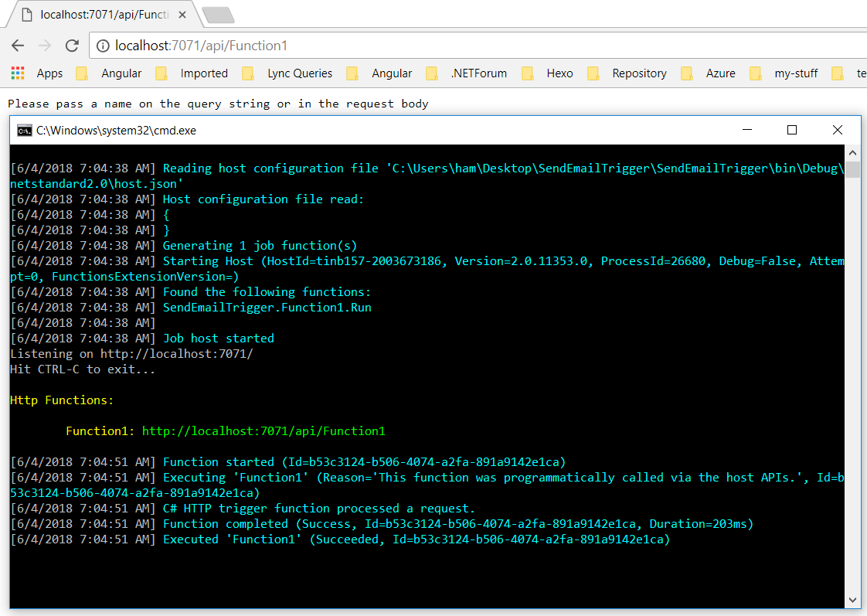Click the 'Reading host configuration file' line
867x616 pixels.
tap(427, 175)
